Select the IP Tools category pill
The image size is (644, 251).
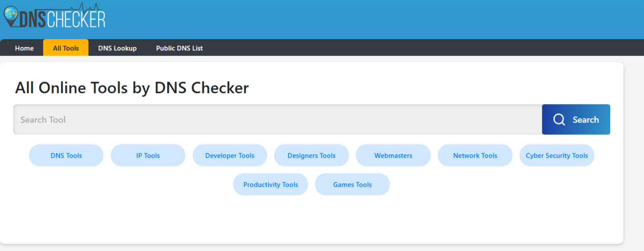click(x=148, y=156)
